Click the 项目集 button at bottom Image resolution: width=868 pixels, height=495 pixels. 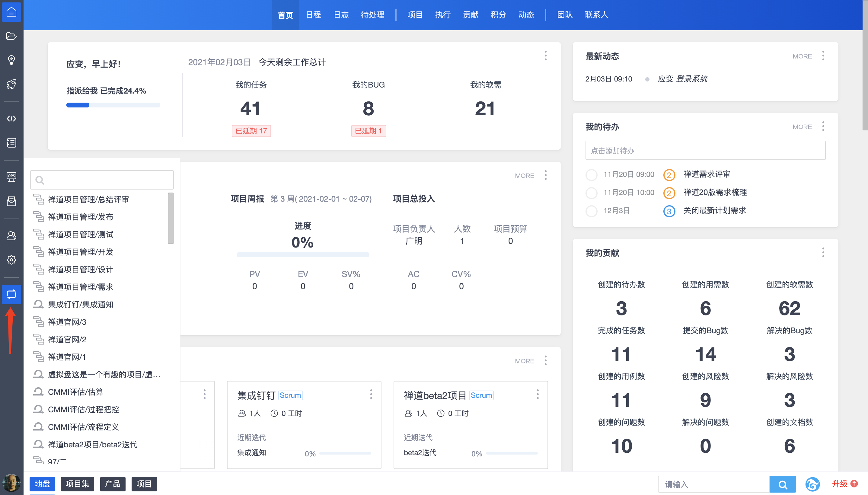[77, 484]
